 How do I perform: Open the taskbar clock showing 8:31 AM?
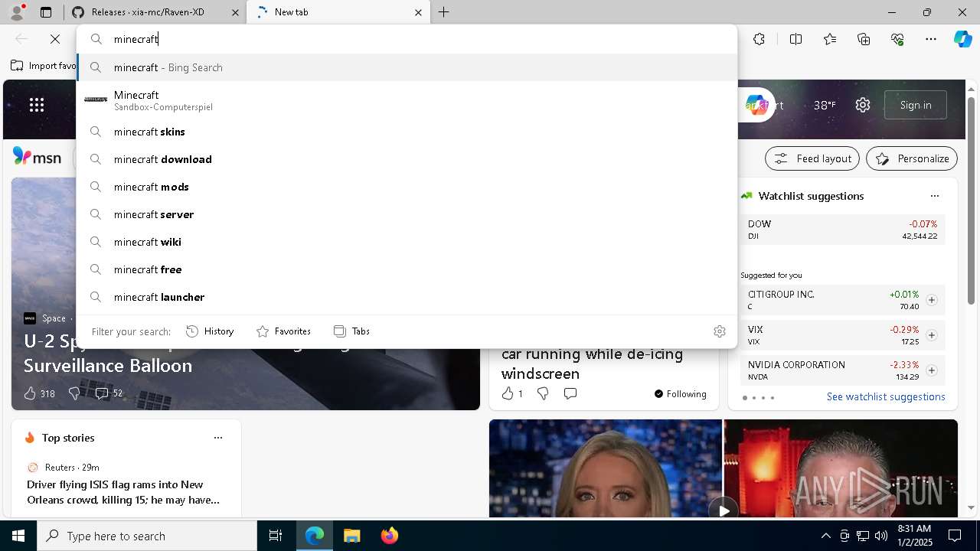[913, 536]
